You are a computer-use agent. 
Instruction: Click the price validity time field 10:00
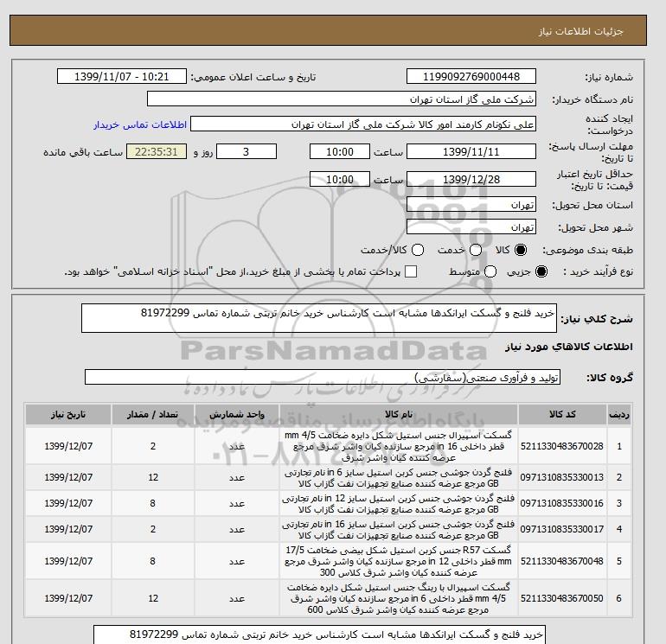tap(340, 180)
